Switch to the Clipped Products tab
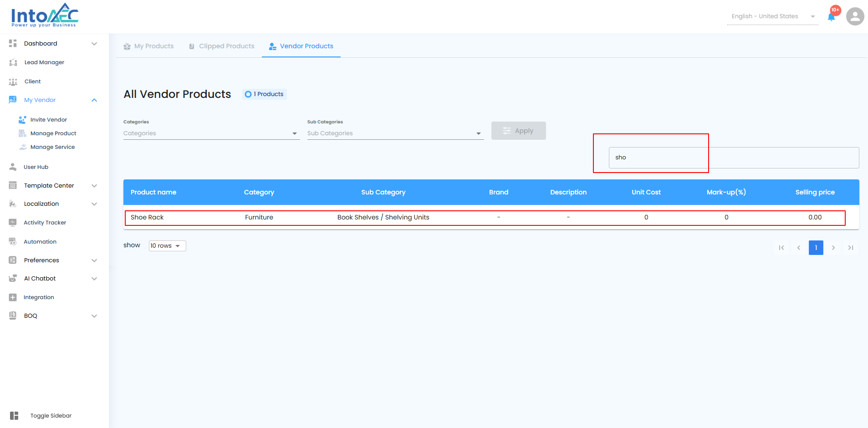Image resolution: width=868 pixels, height=428 pixels. tap(222, 46)
